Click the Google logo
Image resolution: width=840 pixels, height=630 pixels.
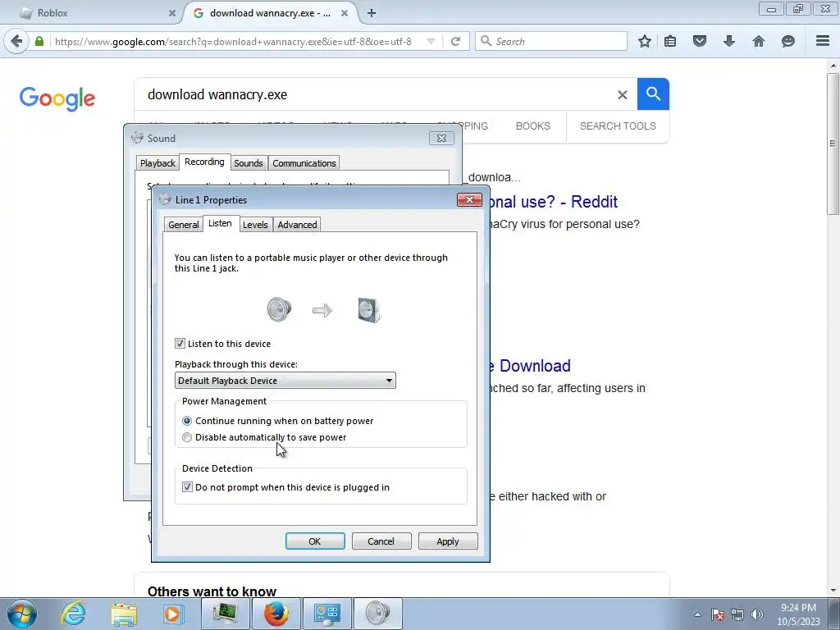[x=57, y=98]
